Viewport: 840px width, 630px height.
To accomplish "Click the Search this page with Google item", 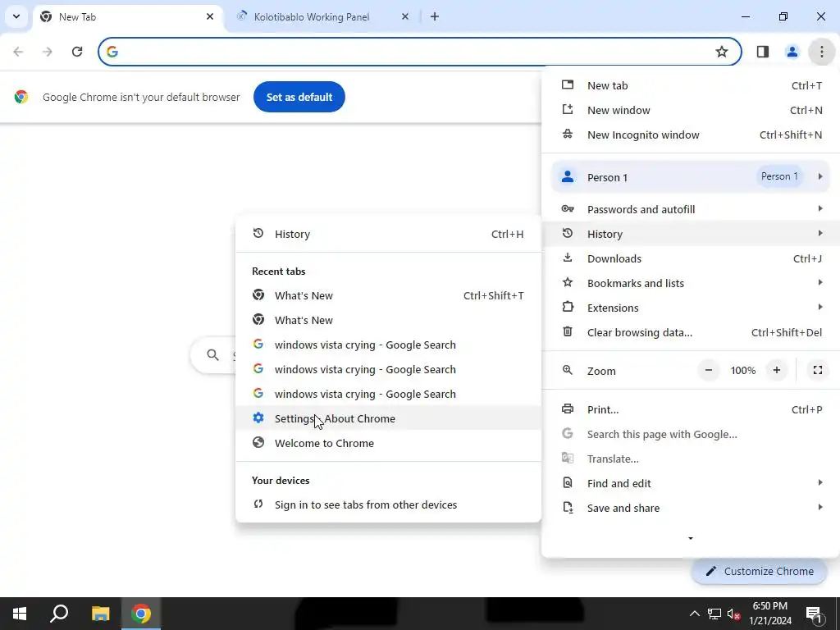I will (691, 435).
